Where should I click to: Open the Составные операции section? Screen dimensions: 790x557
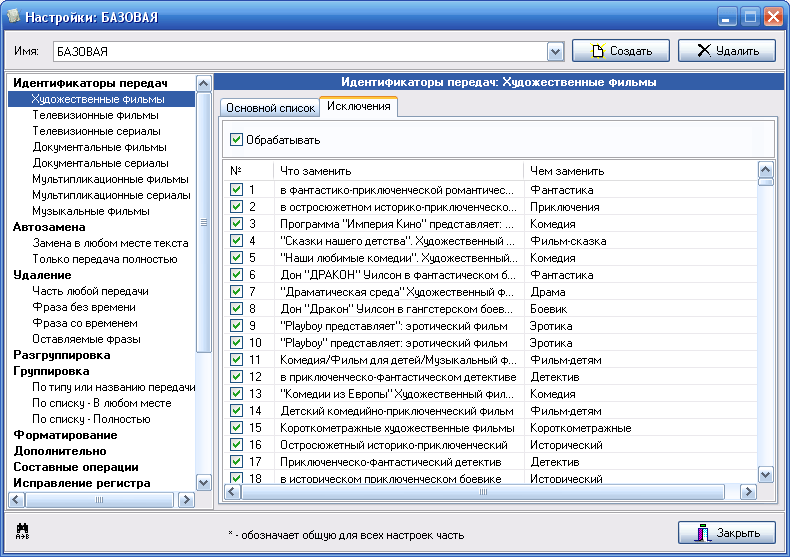(x=76, y=467)
